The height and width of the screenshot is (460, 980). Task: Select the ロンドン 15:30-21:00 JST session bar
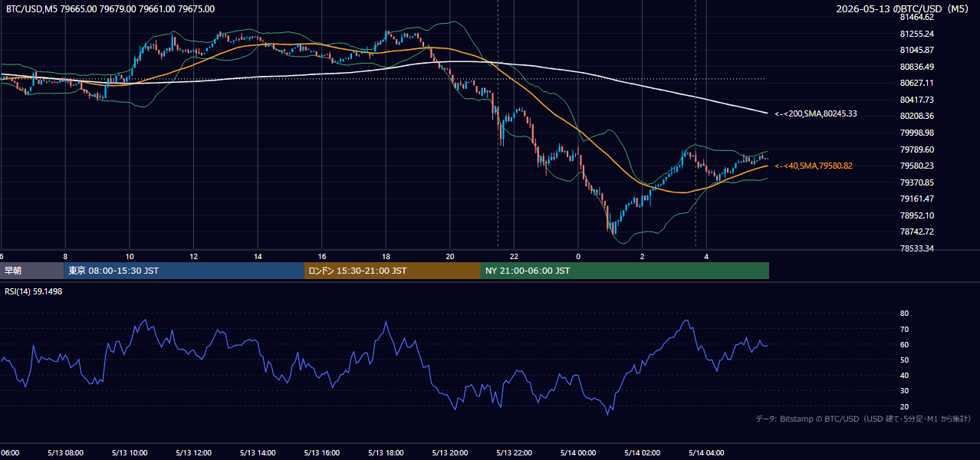coord(393,271)
